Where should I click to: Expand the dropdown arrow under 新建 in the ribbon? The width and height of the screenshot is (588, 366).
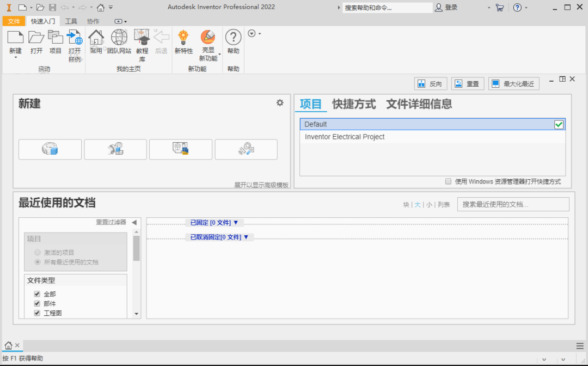point(16,58)
